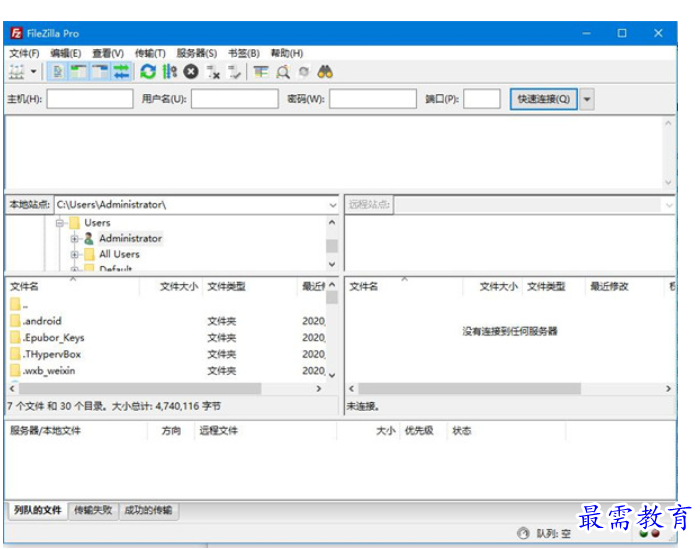Open the Site Manager dropdown arrow
Image resolution: width=700 pixels, height=549 pixels.
pos(33,72)
